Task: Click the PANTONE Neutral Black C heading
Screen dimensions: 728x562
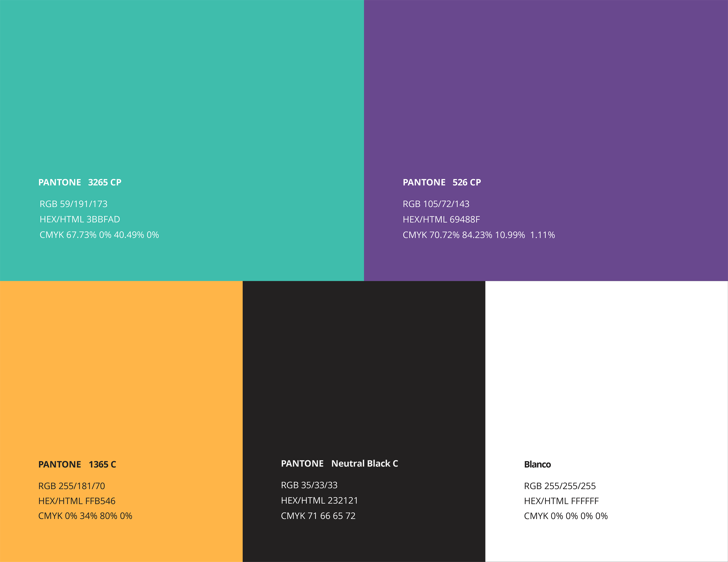Action: [x=339, y=463]
